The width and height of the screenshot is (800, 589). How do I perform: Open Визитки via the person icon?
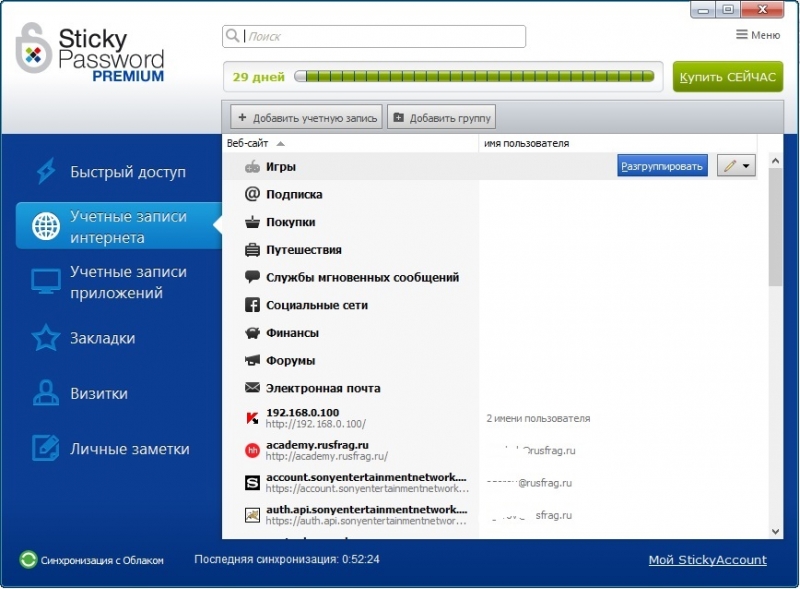(46, 393)
